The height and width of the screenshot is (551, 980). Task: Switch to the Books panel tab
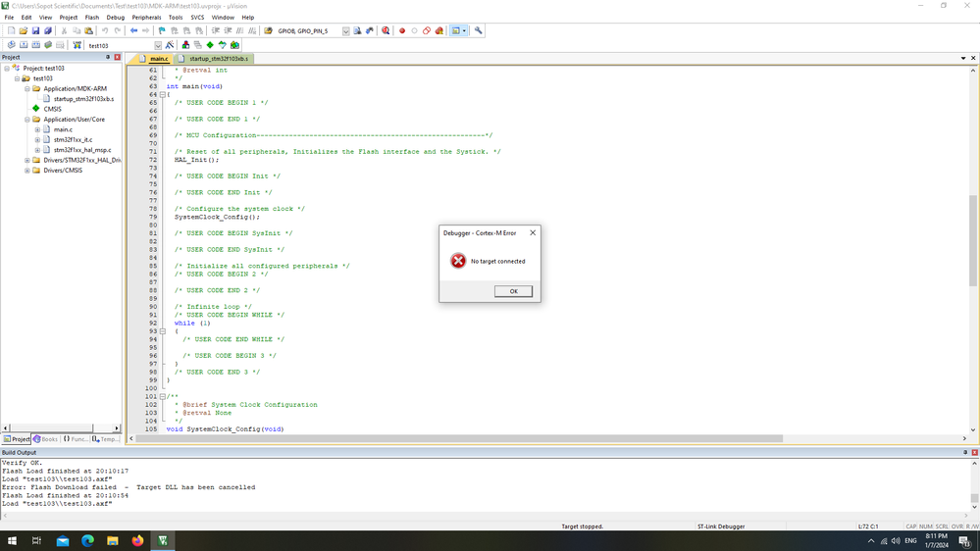point(46,439)
